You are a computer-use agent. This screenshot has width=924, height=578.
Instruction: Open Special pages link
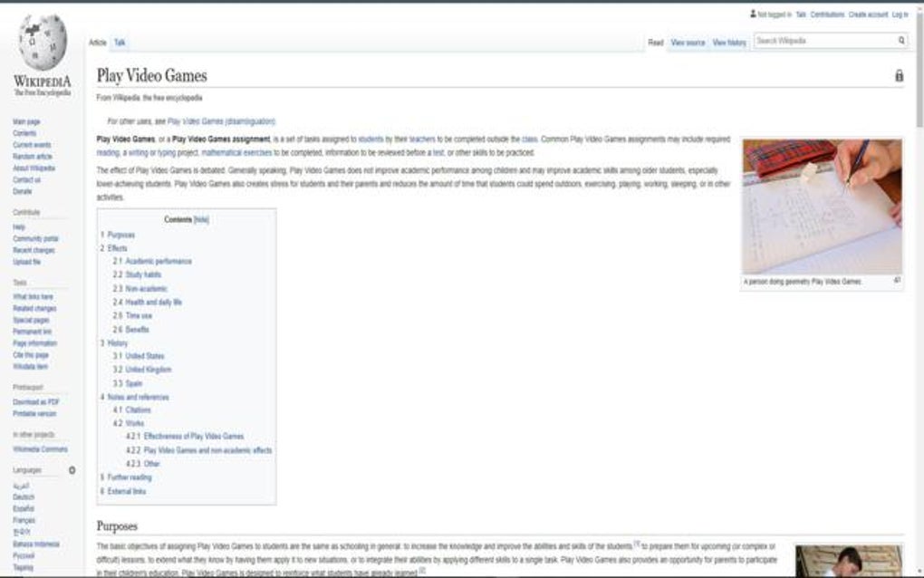tap(31, 320)
